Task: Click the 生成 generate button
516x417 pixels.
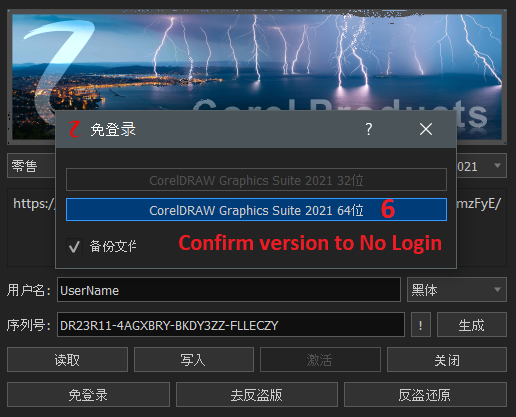Action: click(472, 325)
